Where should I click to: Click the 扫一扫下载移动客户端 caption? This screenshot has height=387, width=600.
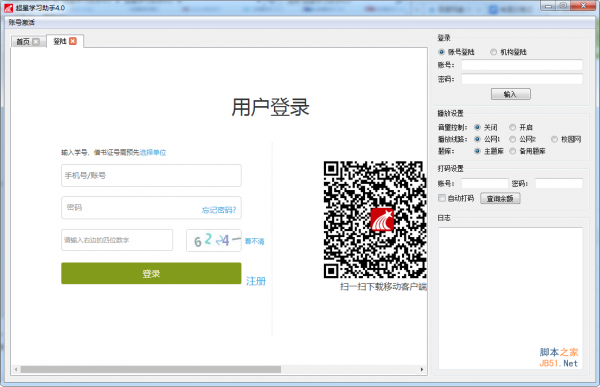383,287
